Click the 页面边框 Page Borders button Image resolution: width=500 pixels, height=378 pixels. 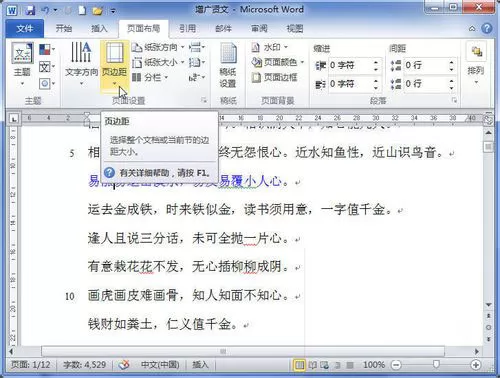coord(274,78)
